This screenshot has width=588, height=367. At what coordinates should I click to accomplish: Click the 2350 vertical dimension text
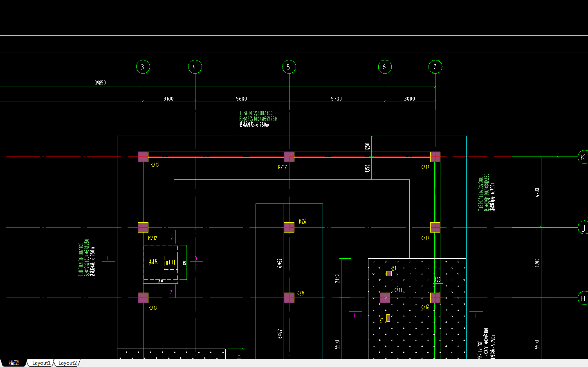click(337, 279)
